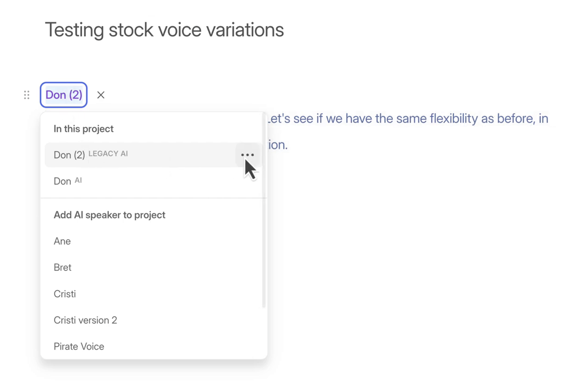Open the Don (2) speaker dropdown chip
Image resolution: width=588 pixels, height=389 pixels.
coord(64,95)
